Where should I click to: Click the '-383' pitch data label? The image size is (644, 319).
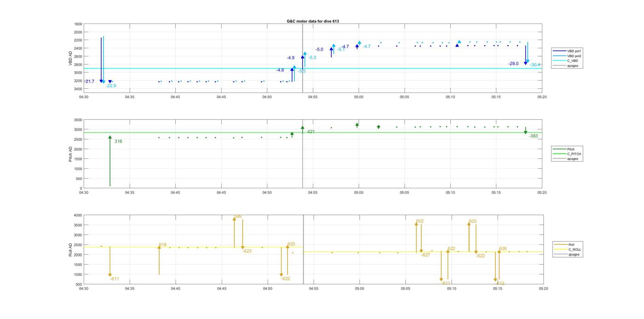pos(533,136)
